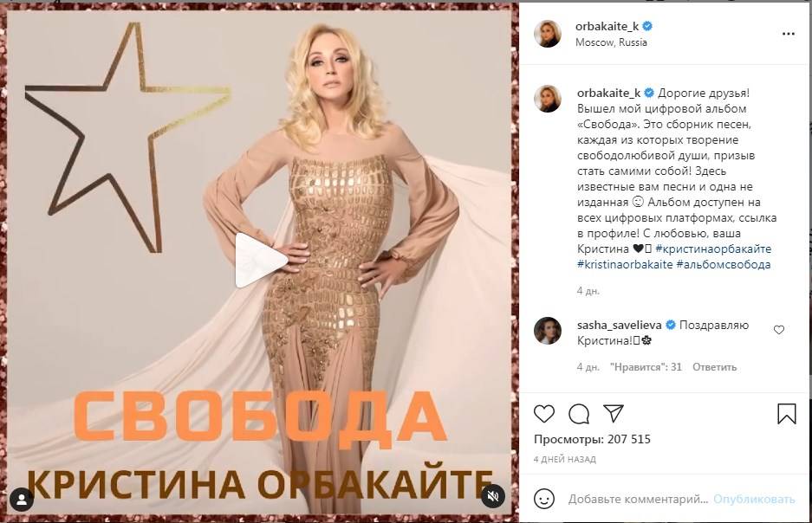Play the Свобода video
812x523 pixels.
tap(261, 261)
